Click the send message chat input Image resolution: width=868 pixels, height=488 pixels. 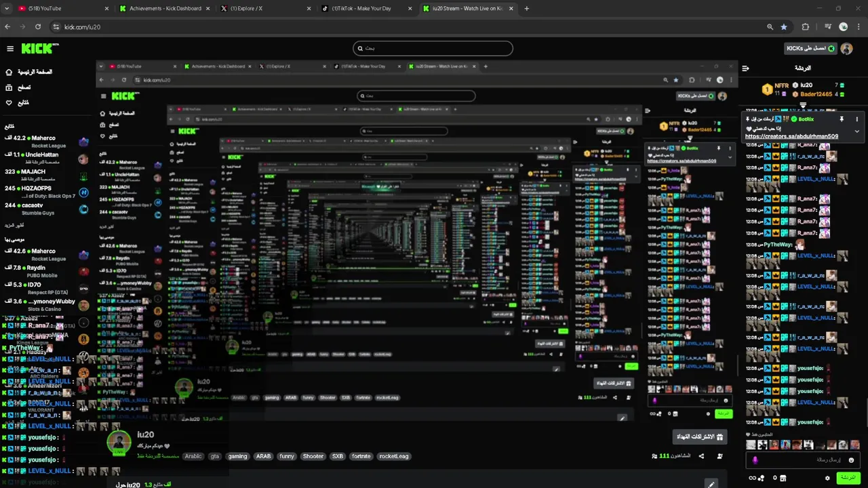tap(804, 460)
